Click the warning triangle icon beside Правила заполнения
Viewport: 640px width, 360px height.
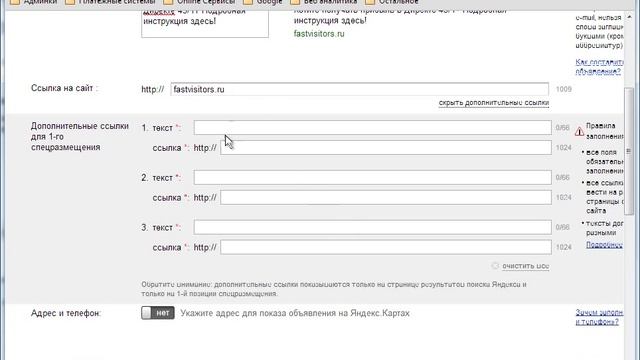point(579,131)
